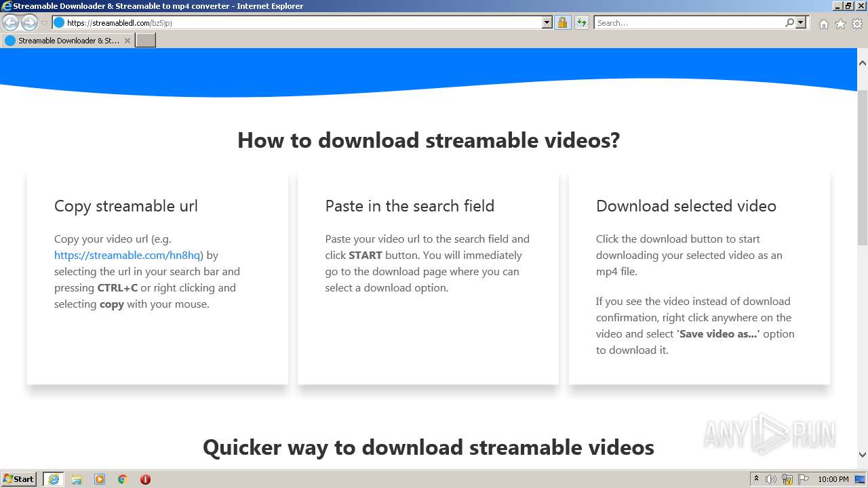The width and height of the screenshot is (868, 488).
Task: Click the bold 'CTRL+C' text
Action: [x=117, y=288]
